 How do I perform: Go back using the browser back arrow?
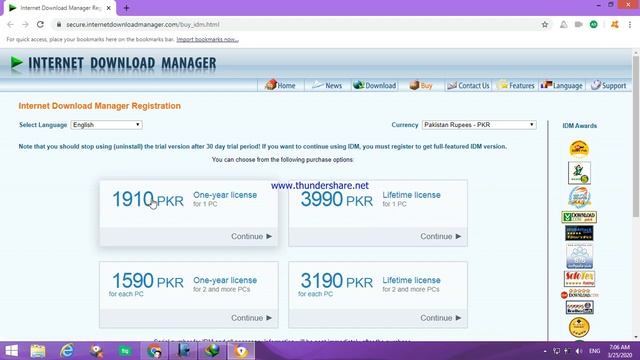coord(10,24)
